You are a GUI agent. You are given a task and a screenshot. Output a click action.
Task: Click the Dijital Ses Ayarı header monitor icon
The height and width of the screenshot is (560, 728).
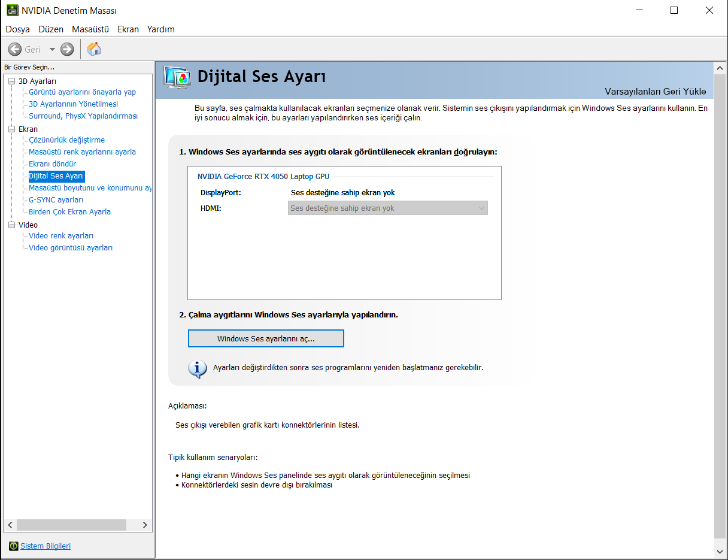[177, 78]
